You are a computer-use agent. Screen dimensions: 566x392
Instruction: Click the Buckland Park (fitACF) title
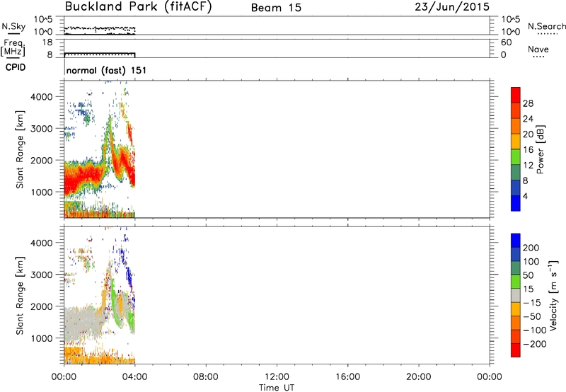click(138, 7)
